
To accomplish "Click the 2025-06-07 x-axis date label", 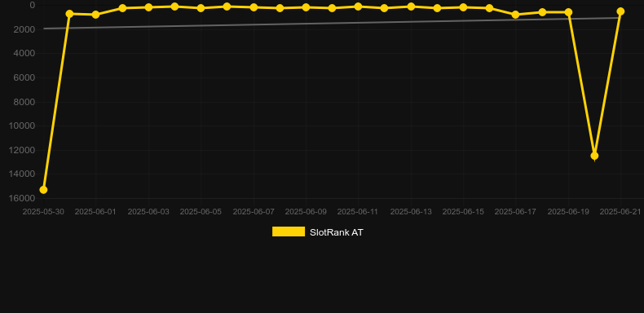I will click(254, 212).
